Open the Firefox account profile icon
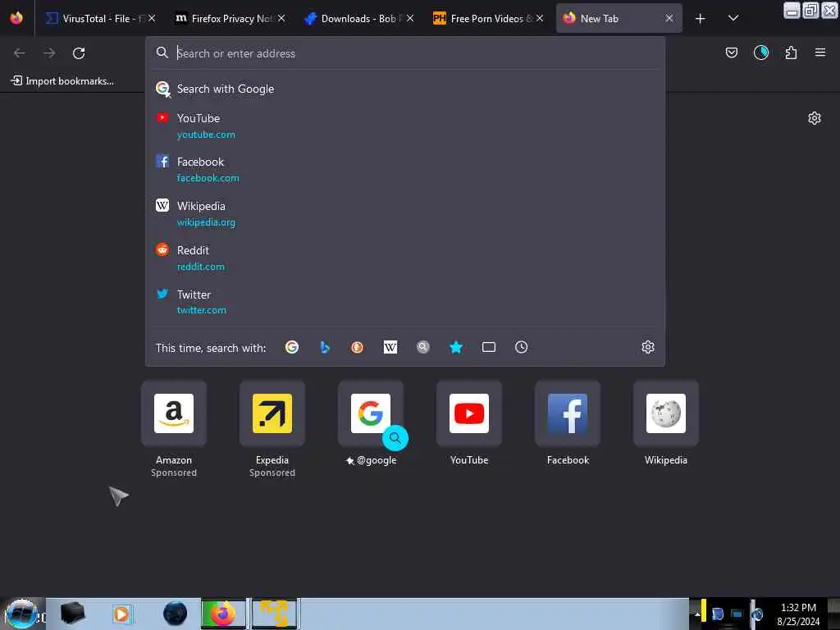Screen dimensions: 840x630 [x=760, y=52]
